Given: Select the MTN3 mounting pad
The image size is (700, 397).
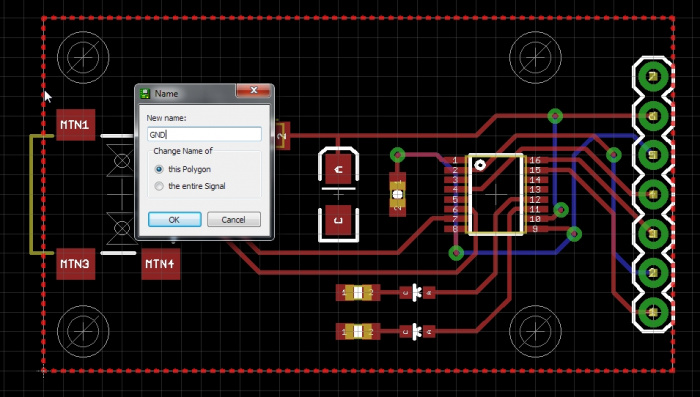Looking at the screenshot, I should point(75,264).
